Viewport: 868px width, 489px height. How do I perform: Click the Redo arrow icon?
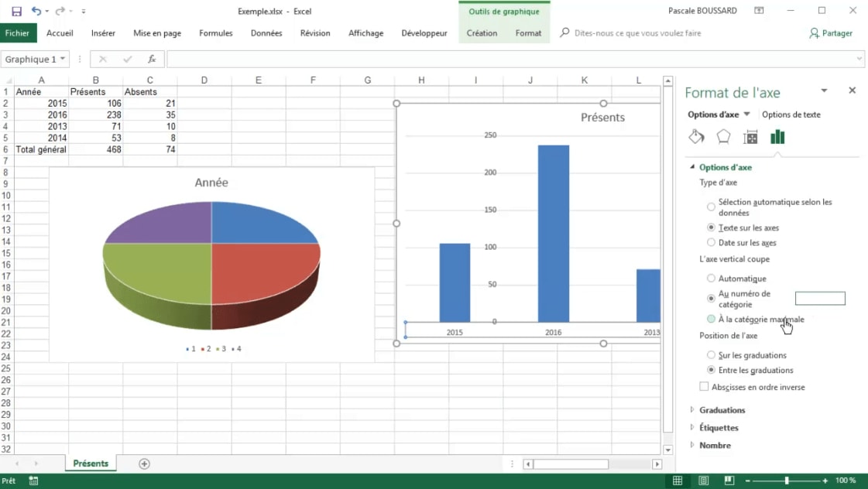(x=60, y=11)
